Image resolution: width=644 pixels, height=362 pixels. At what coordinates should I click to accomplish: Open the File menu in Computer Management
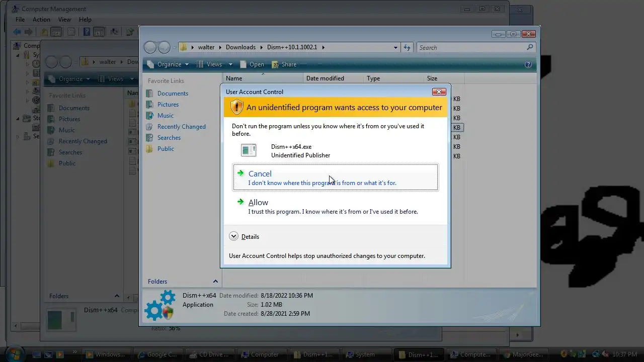coord(20,20)
